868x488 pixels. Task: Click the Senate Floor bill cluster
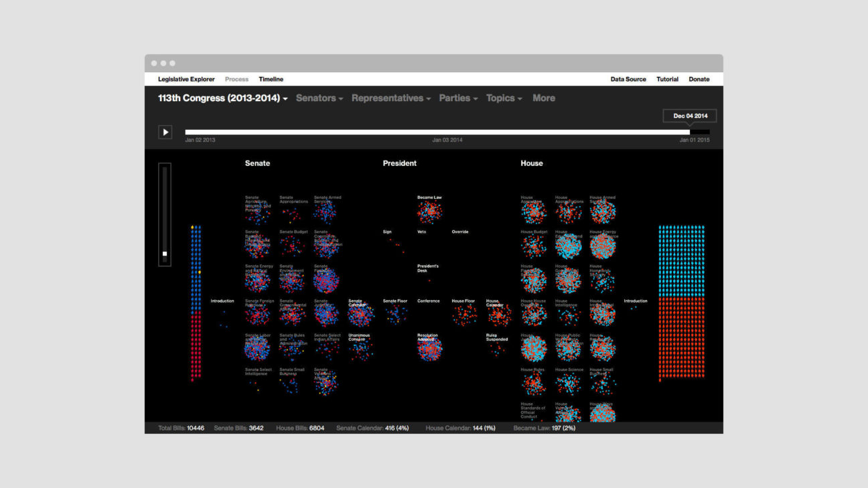click(395, 315)
